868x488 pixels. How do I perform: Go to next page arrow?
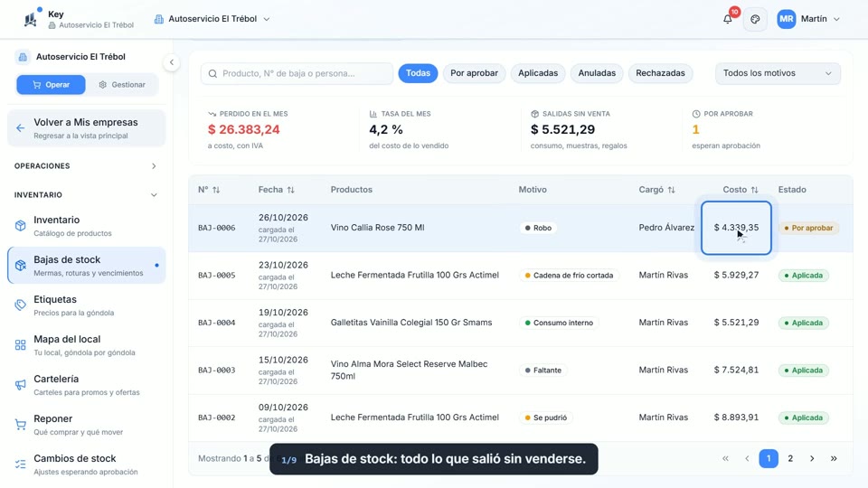(x=812, y=459)
